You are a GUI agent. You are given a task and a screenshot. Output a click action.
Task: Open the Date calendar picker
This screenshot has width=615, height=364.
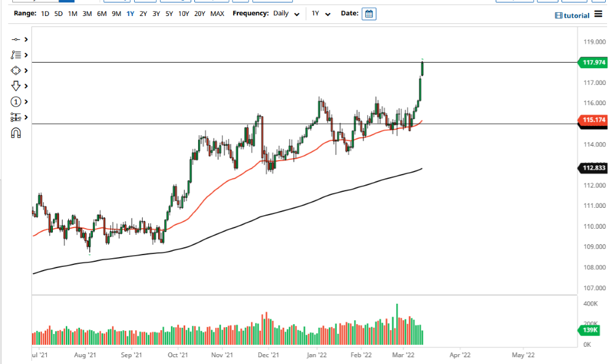point(368,13)
